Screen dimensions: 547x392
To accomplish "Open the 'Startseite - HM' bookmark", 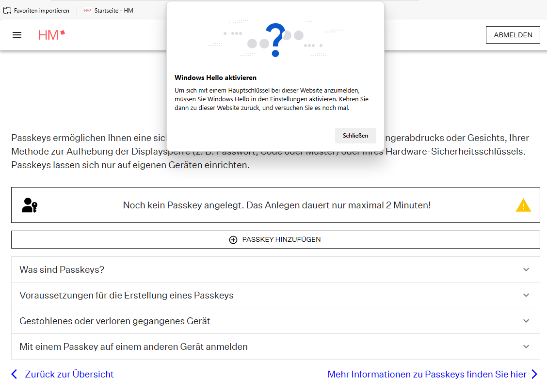I will point(109,10).
